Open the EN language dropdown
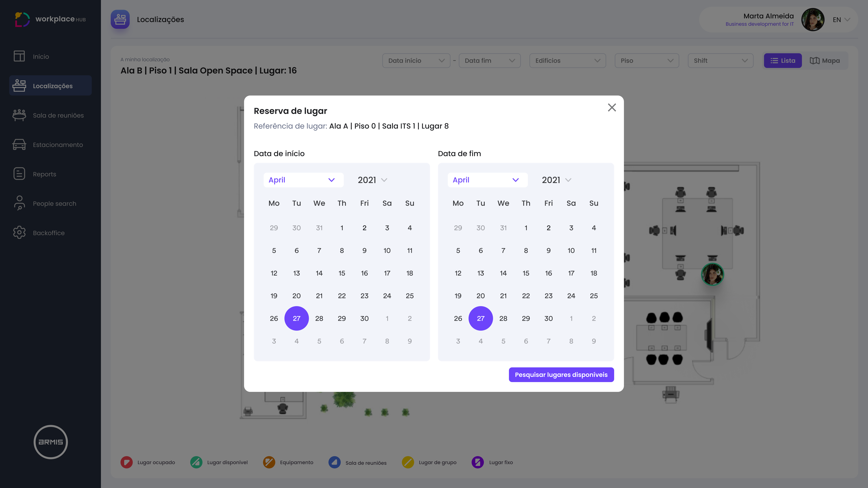This screenshot has width=868, height=488. click(x=841, y=20)
